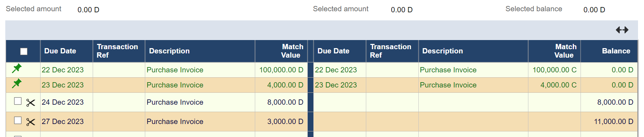
Task: Click the double-headed arrow expand icon
Action: tap(622, 30)
